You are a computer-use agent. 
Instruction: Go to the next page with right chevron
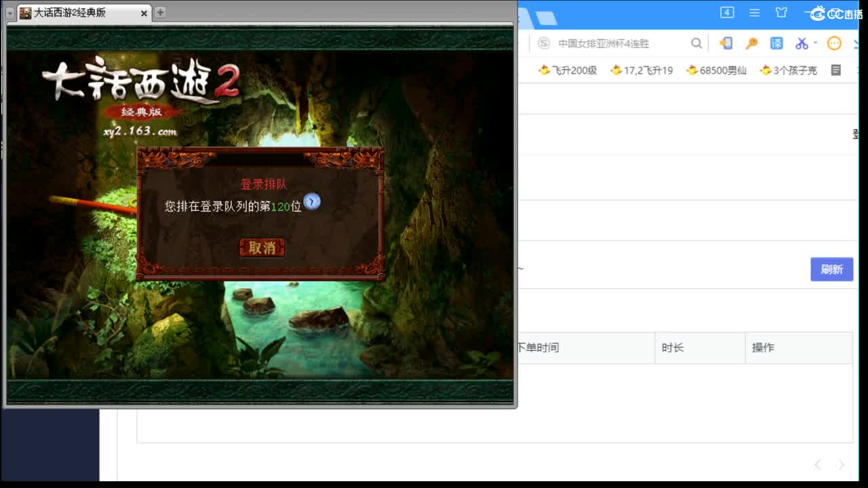coord(842,464)
